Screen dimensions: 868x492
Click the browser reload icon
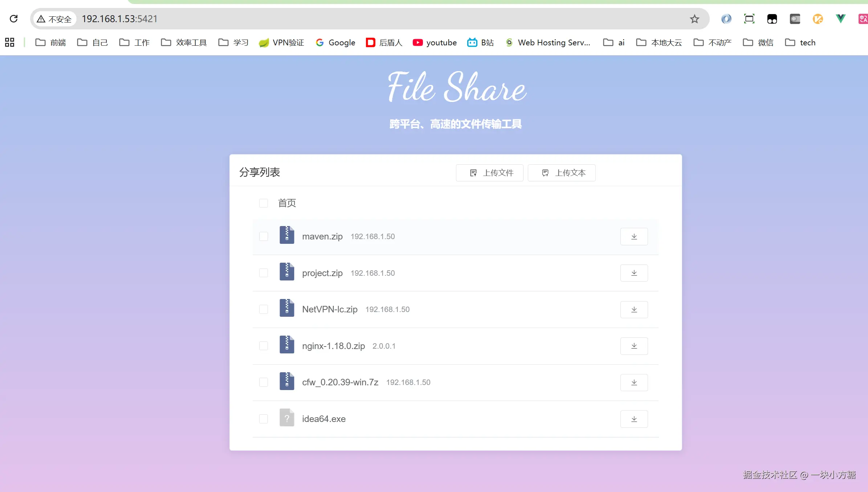[x=14, y=19]
